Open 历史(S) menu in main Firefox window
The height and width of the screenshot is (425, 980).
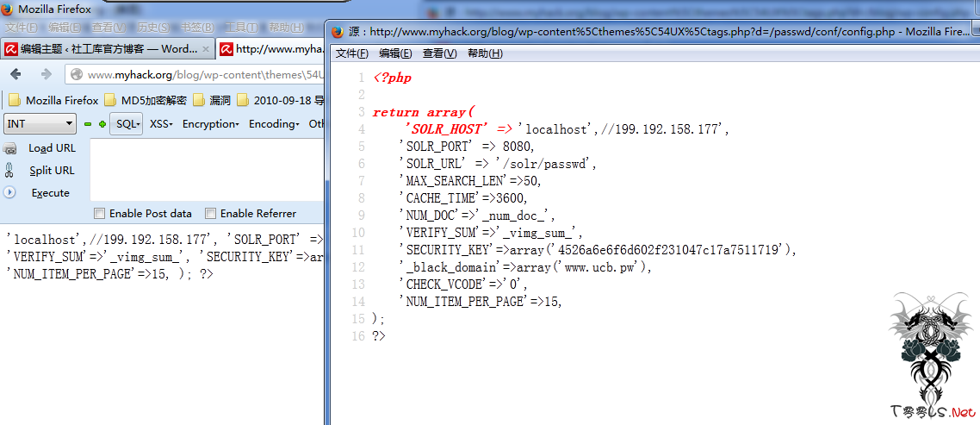[x=153, y=28]
